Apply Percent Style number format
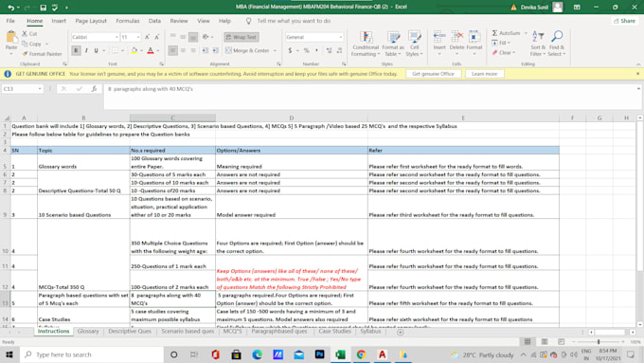The image size is (644, 363). tap(307, 50)
